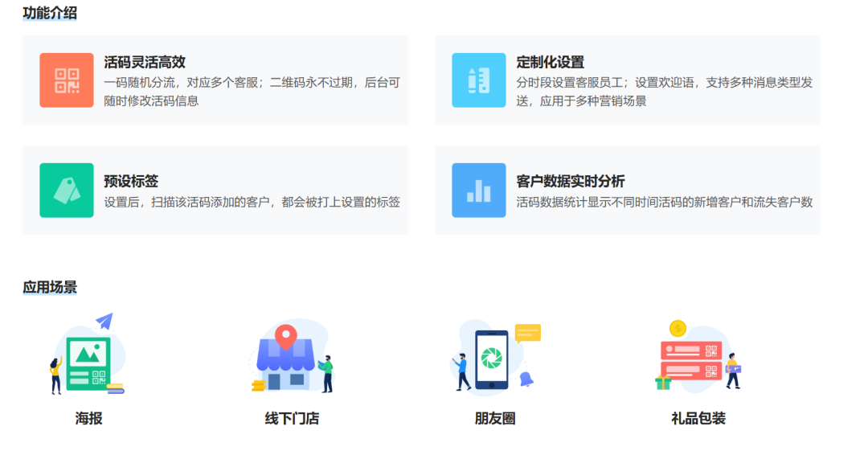Select the 客户数据实时分析 card title
868x451 pixels.
571,181
